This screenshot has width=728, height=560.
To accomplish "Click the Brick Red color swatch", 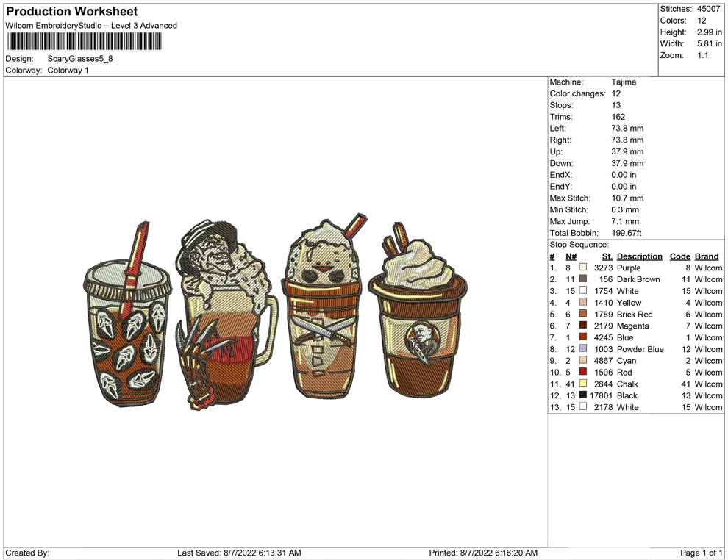I will click(x=583, y=314).
